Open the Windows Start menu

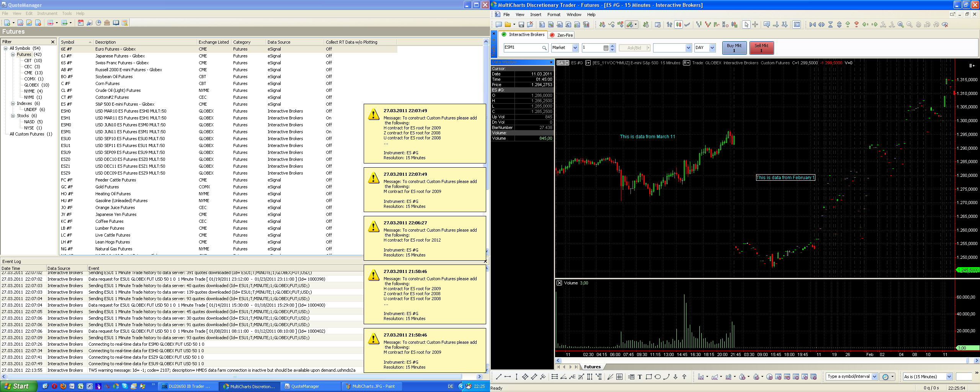(19, 386)
